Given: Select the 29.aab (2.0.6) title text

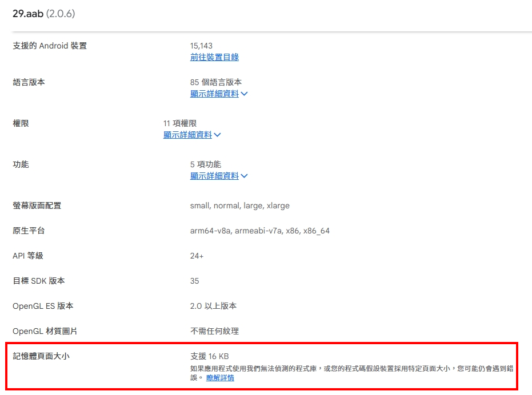Looking at the screenshot, I should click(44, 14).
